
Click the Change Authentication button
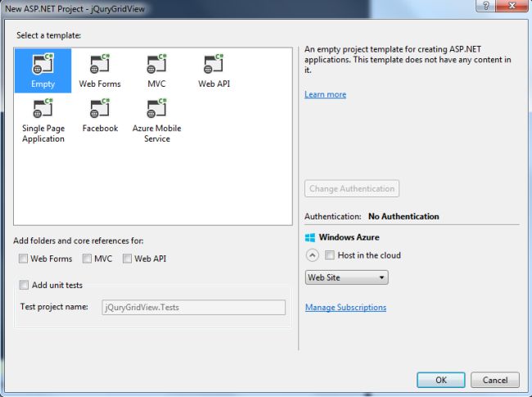pyautogui.click(x=352, y=188)
